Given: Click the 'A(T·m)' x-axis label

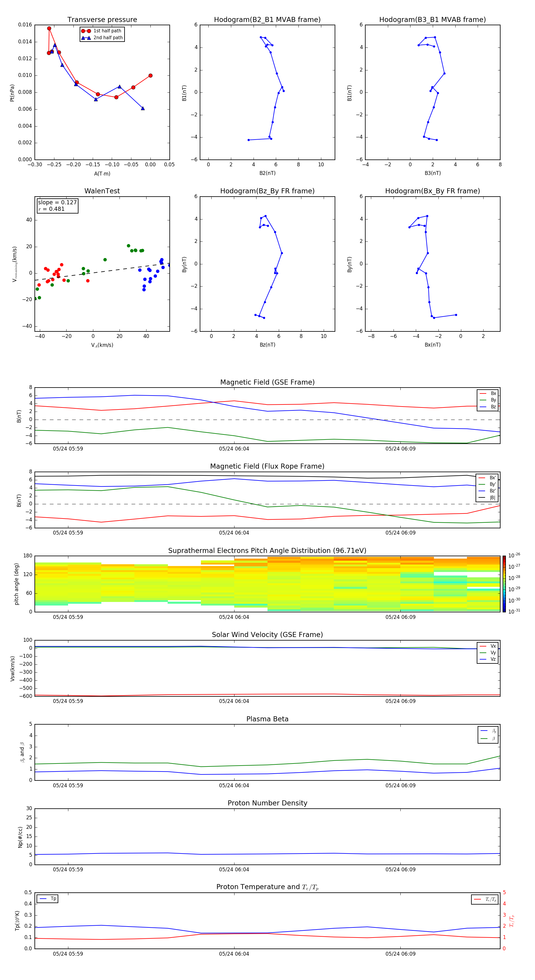Looking at the screenshot, I should (102, 173).
